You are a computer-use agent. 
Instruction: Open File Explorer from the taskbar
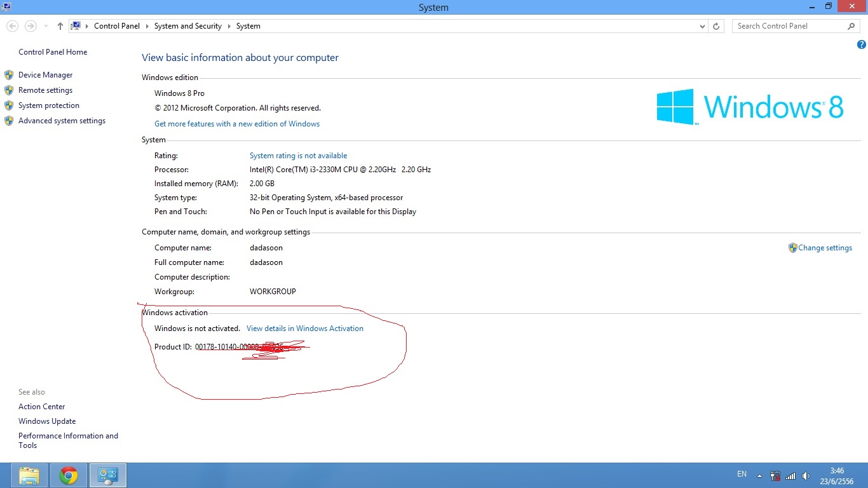(x=29, y=475)
